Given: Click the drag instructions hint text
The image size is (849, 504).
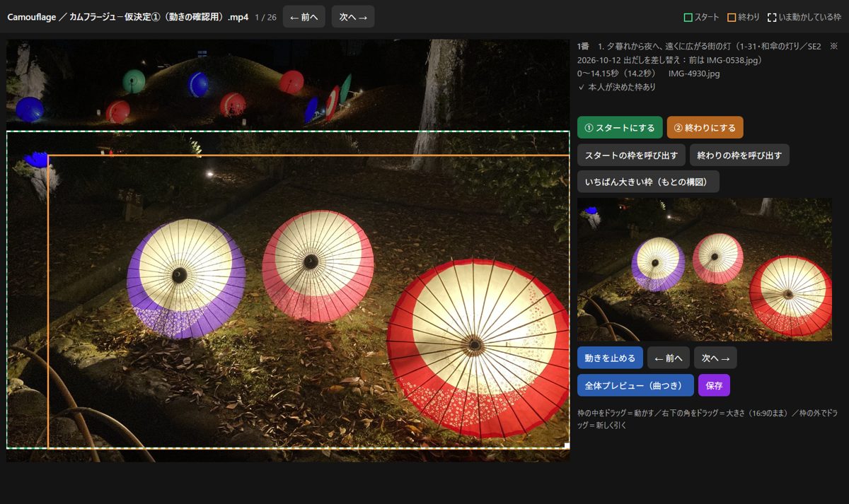Looking at the screenshot, I should click(x=707, y=418).
